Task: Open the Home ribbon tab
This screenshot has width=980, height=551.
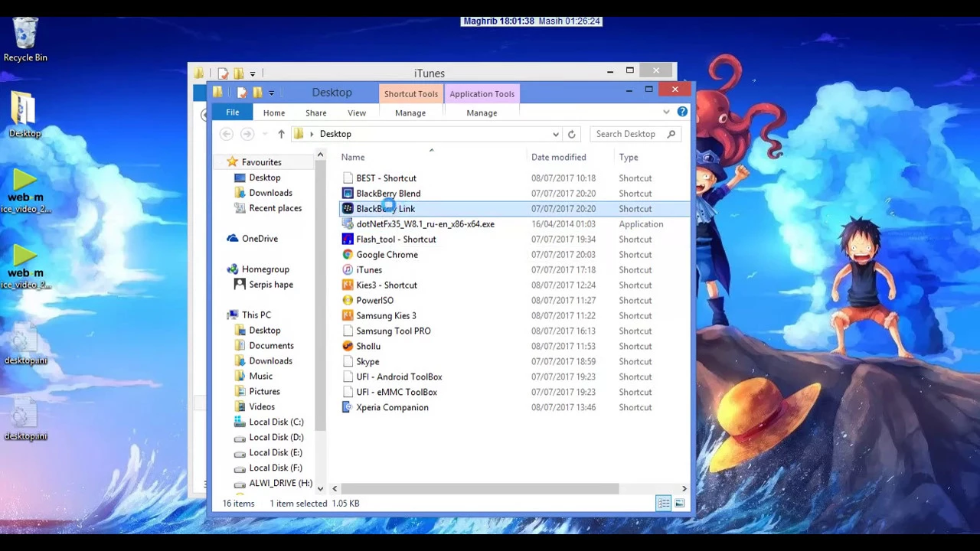Action: coord(274,112)
